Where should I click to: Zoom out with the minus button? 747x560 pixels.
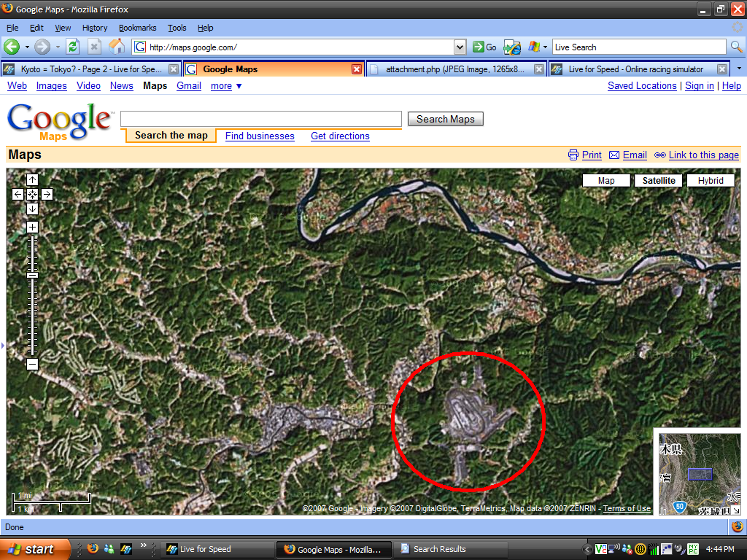pos(32,365)
